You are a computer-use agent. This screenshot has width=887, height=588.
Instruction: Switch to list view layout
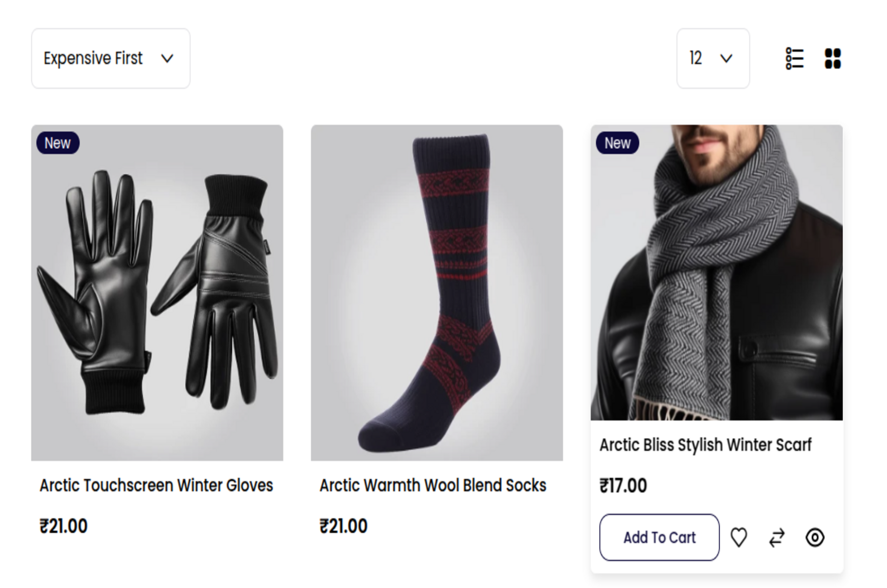[794, 59]
